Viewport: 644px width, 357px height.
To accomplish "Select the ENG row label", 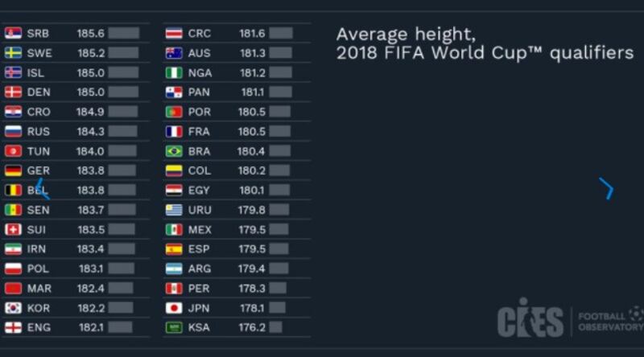I will click(x=39, y=327).
